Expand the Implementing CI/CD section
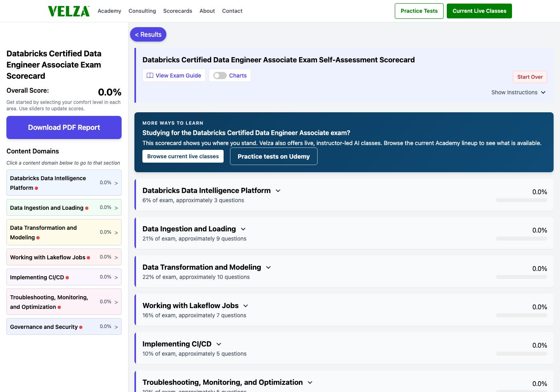 click(x=219, y=344)
